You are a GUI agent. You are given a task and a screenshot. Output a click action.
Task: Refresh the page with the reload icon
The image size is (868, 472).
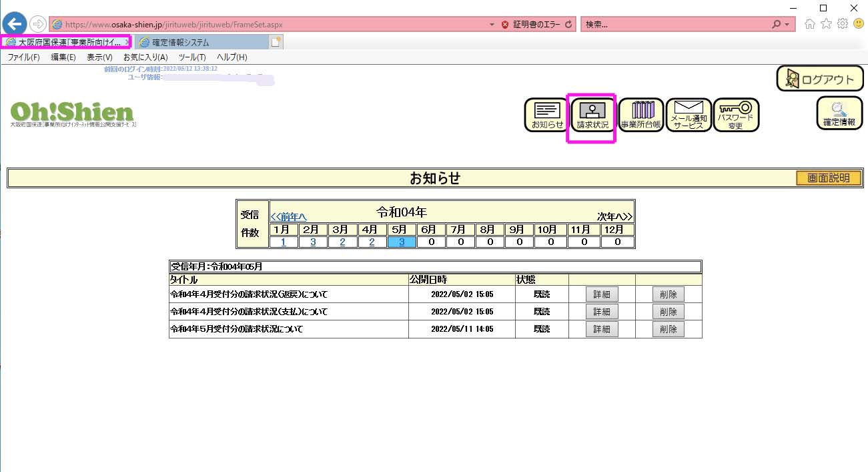pos(568,24)
